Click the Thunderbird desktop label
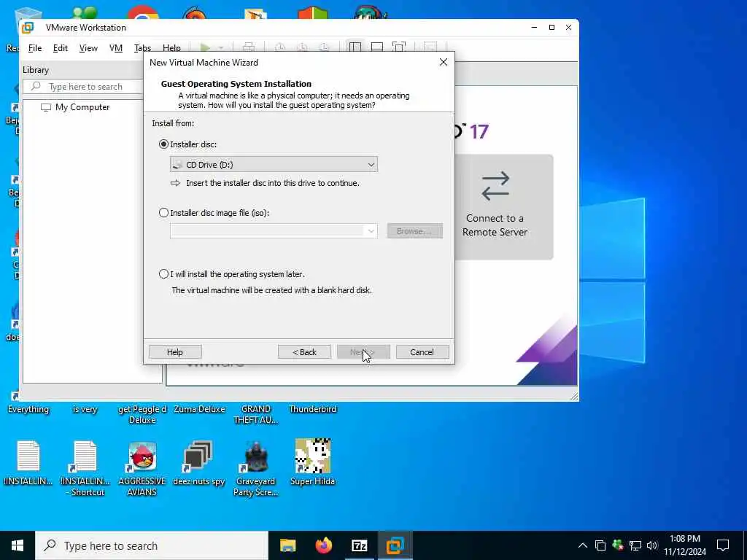747x560 pixels. 312,409
